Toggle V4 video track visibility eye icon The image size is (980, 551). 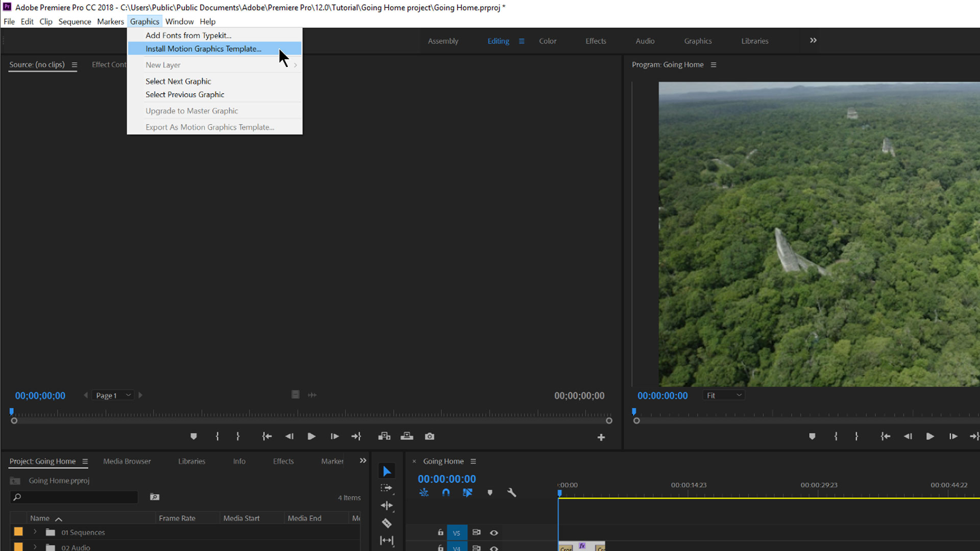[494, 547]
